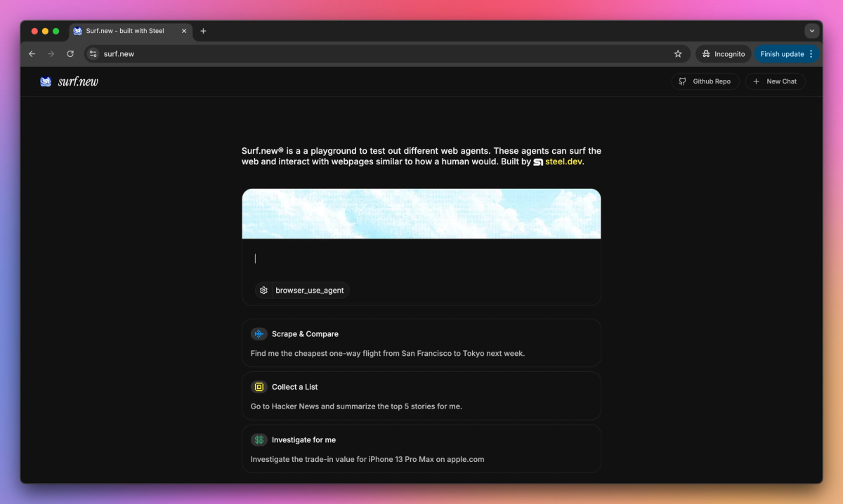Image resolution: width=843 pixels, height=504 pixels.
Task: Go back using the browser back arrow
Action: point(32,53)
